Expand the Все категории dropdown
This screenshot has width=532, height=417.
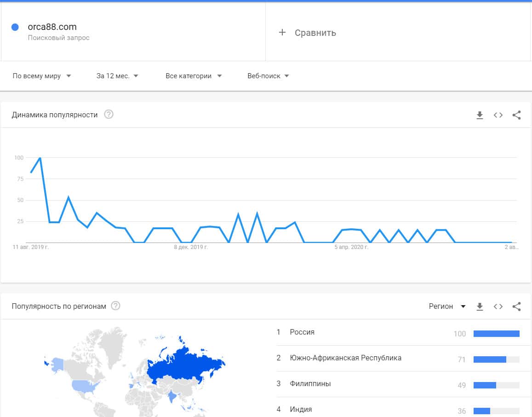pyautogui.click(x=194, y=76)
